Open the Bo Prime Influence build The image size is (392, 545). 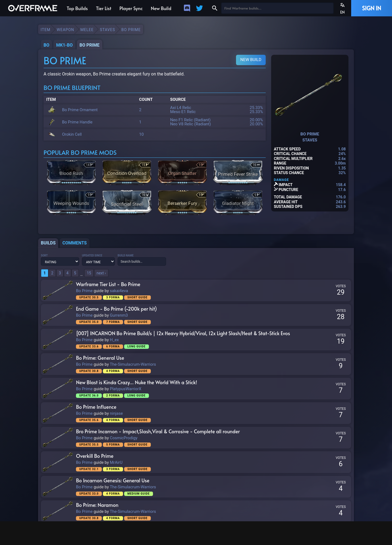96,407
